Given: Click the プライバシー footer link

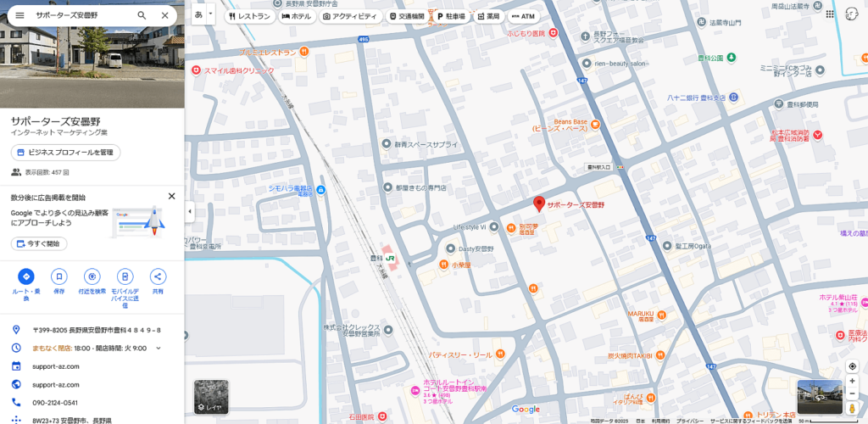Looking at the screenshot, I should coord(688,421).
